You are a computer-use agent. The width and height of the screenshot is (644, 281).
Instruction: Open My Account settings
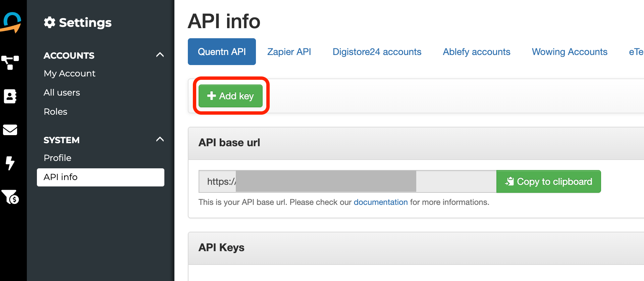click(69, 73)
